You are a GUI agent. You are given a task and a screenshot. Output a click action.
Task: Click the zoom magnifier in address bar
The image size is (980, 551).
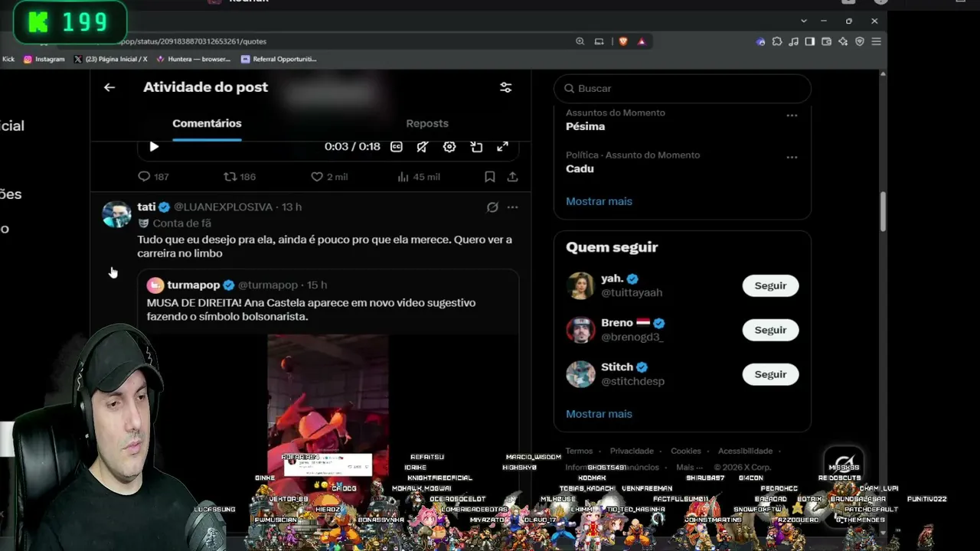(580, 41)
